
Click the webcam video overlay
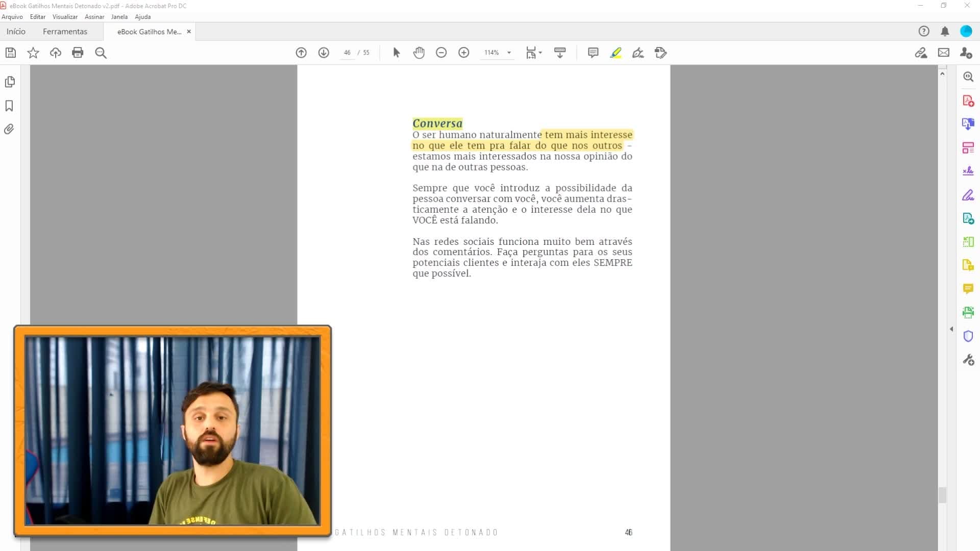click(173, 431)
